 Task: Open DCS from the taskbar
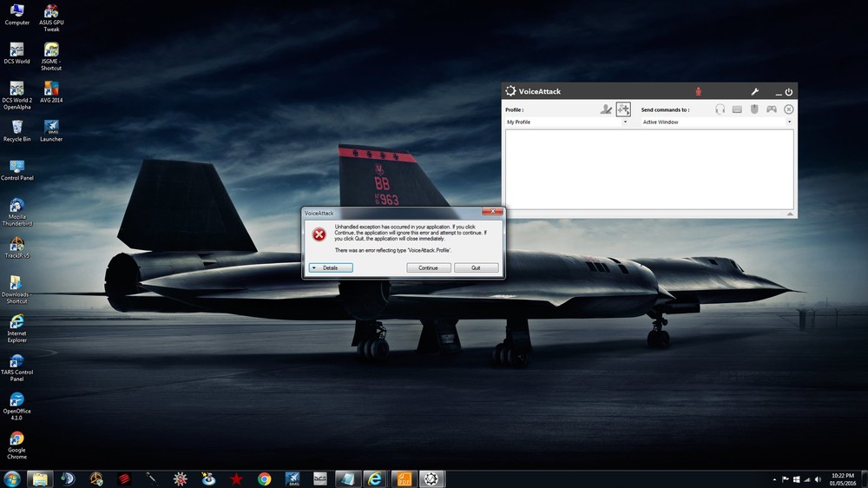[320, 478]
